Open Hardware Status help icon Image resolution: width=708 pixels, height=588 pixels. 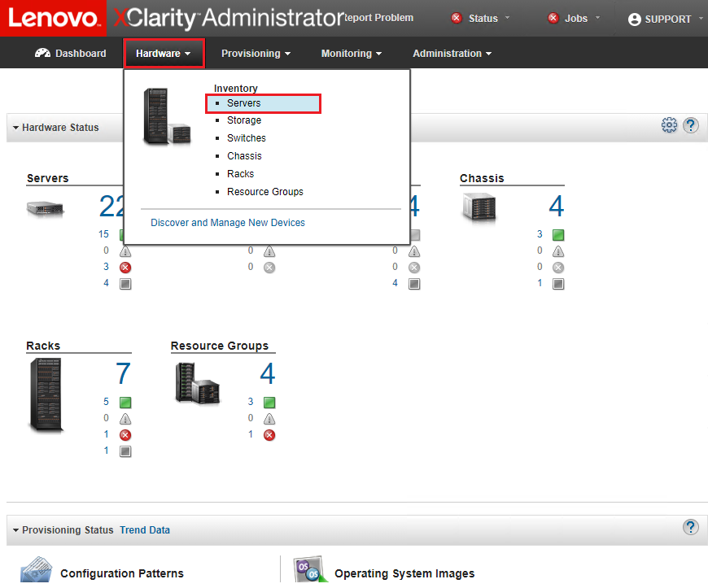[690, 125]
